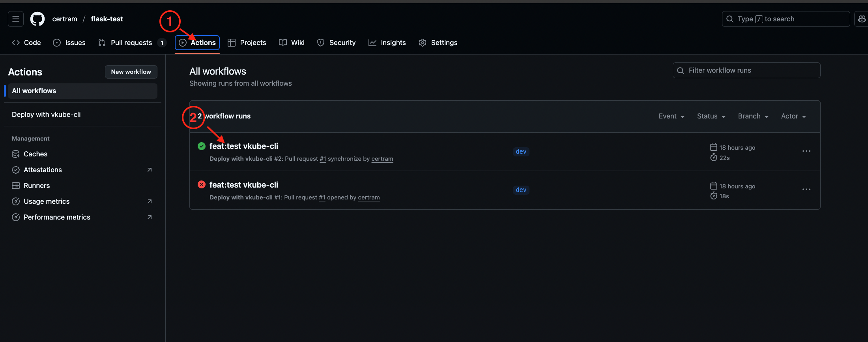
Task: Go to GitHub home via Octocat logo
Action: coord(37,19)
